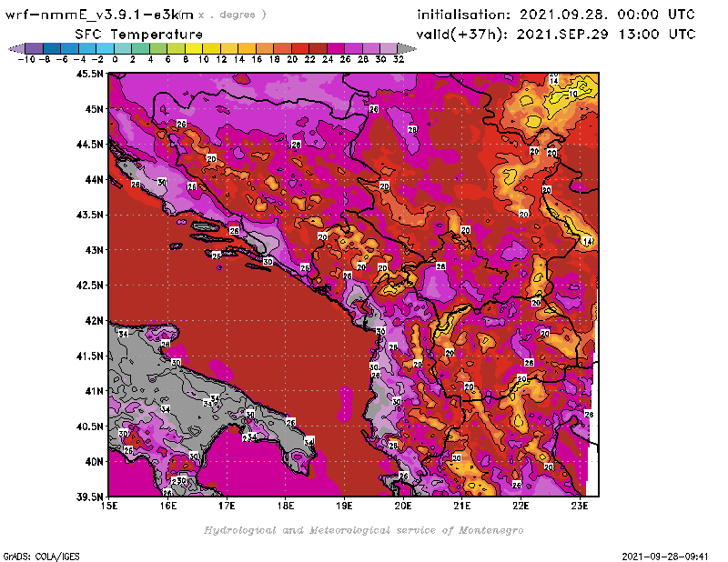Click the '15E' longitude axis label
Viewport: 728px width, 562px height.
(x=109, y=506)
